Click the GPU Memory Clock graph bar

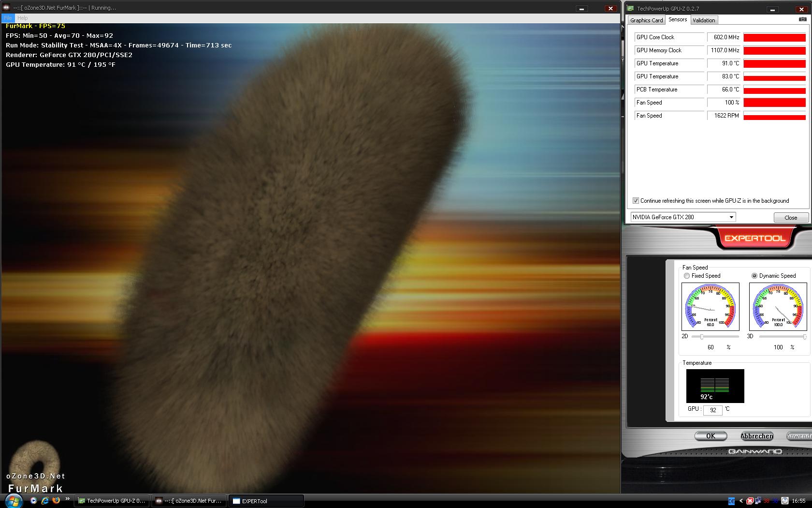coord(774,50)
